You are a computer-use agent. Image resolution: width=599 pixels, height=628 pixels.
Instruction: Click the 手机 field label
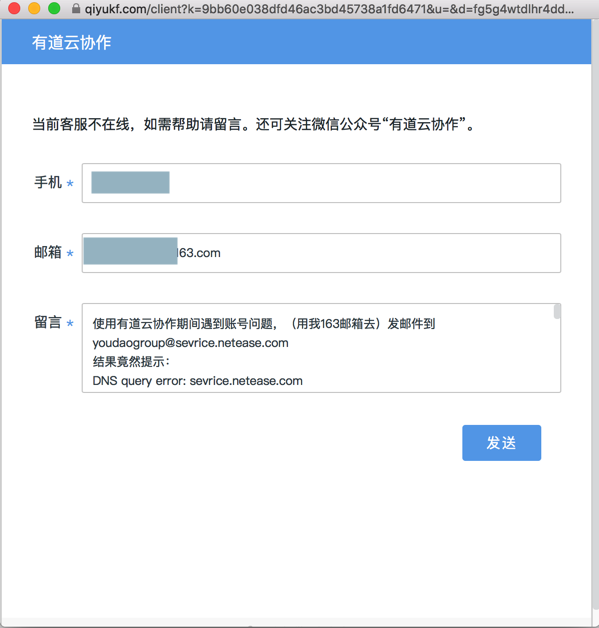(x=48, y=182)
